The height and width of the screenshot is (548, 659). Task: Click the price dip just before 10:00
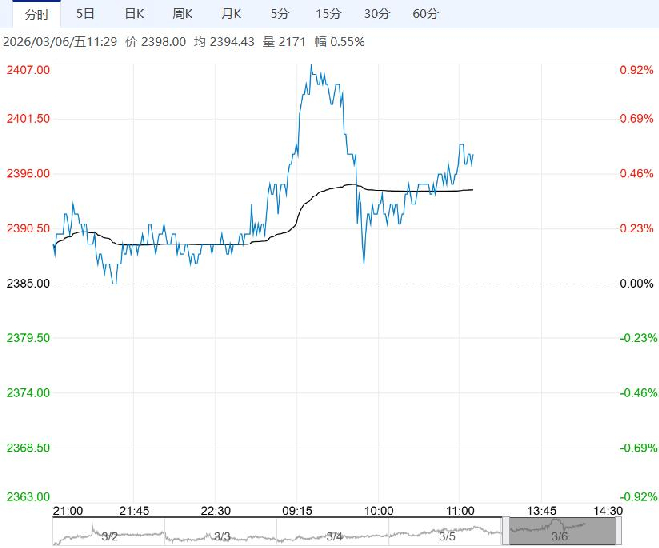(x=364, y=260)
